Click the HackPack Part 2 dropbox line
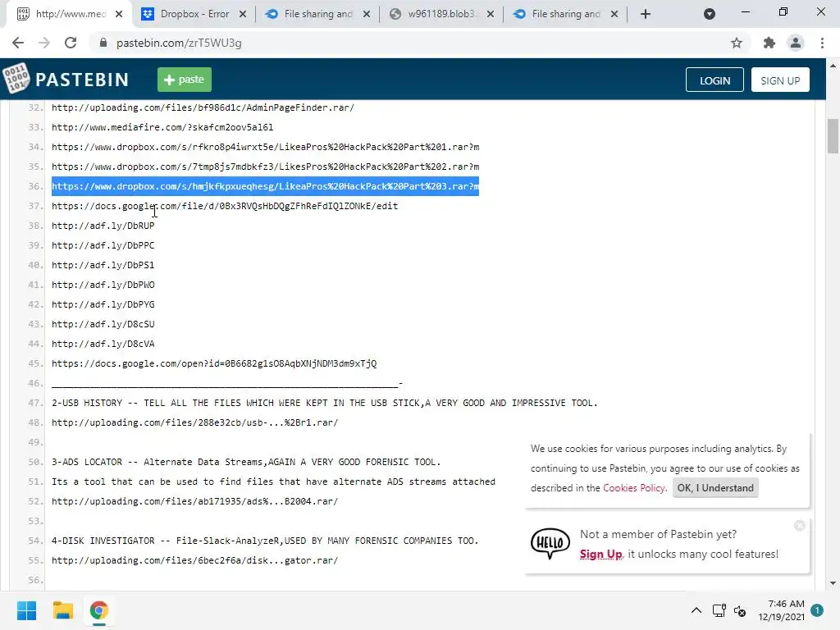Image resolution: width=840 pixels, height=630 pixels. tap(265, 167)
